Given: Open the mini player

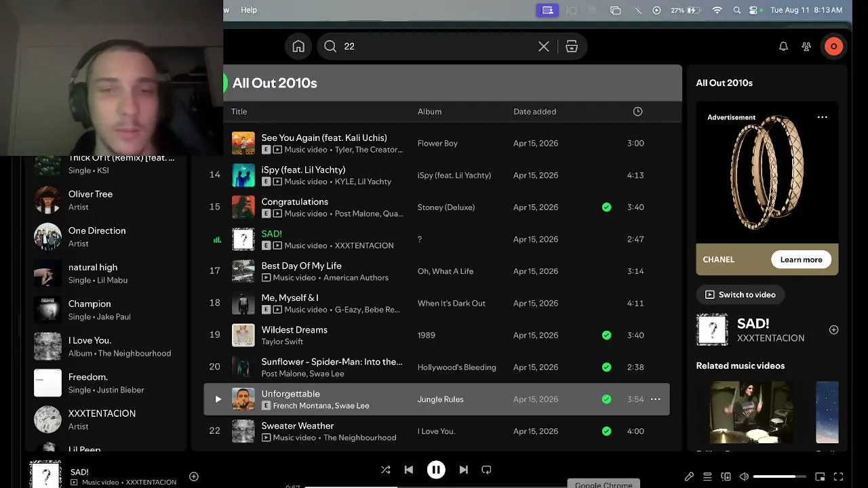Looking at the screenshot, I should click(x=820, y=476).
